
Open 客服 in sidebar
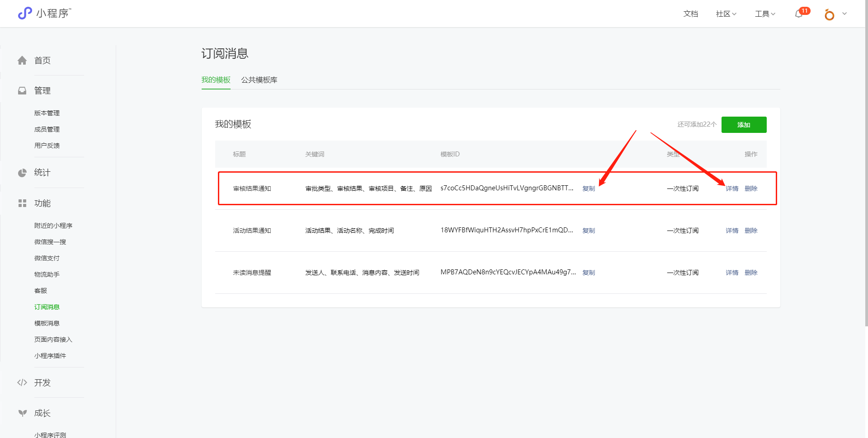tap(41, 291)
